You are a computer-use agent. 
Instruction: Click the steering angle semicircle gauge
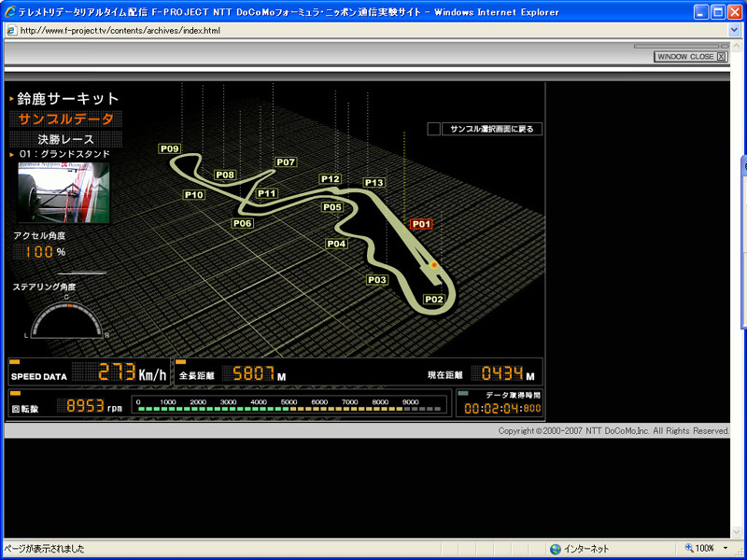[66, 320]
